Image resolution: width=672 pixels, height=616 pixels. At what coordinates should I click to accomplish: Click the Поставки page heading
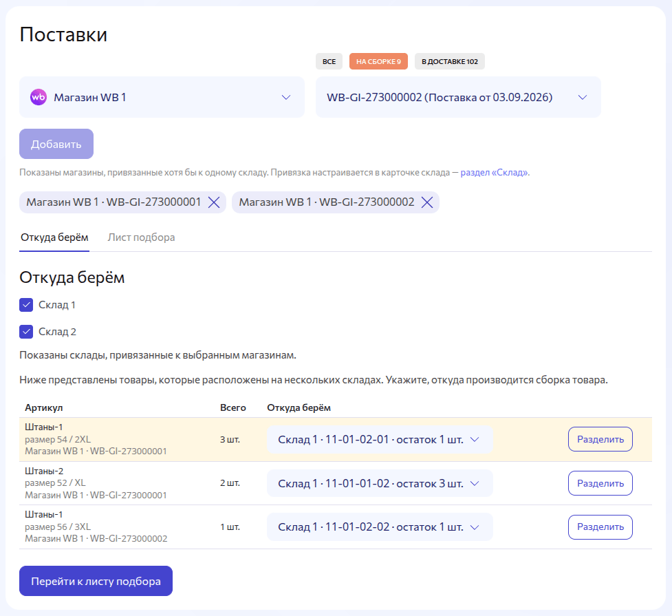[x=63, y=34]
